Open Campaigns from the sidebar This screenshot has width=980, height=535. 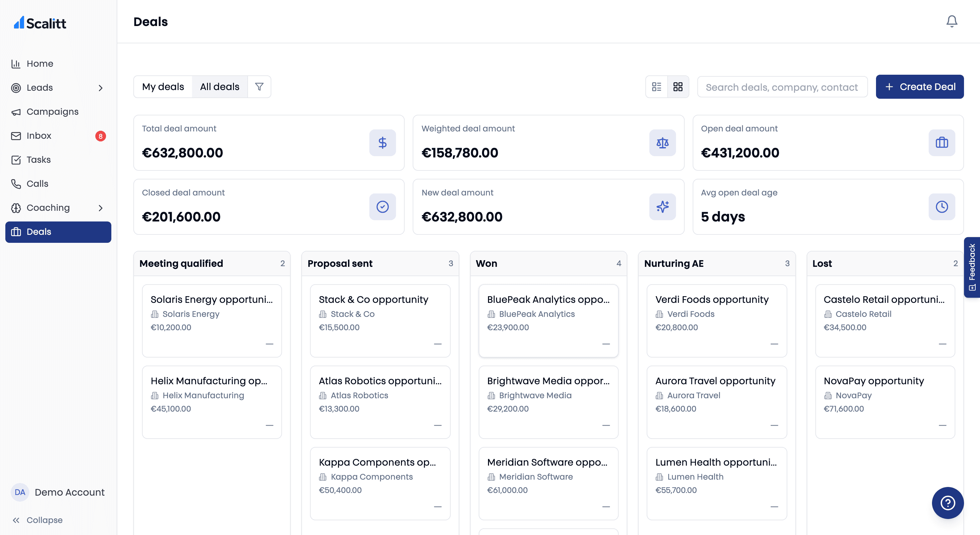[58, 111]
